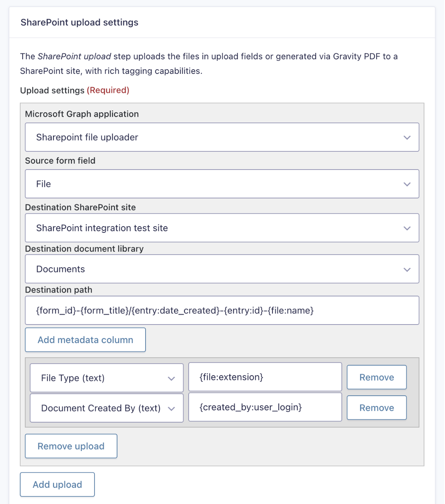The width and height of the screenshot is (445, 504).
Task: Remove the File Type metadata row
Action: click(376, 377)
